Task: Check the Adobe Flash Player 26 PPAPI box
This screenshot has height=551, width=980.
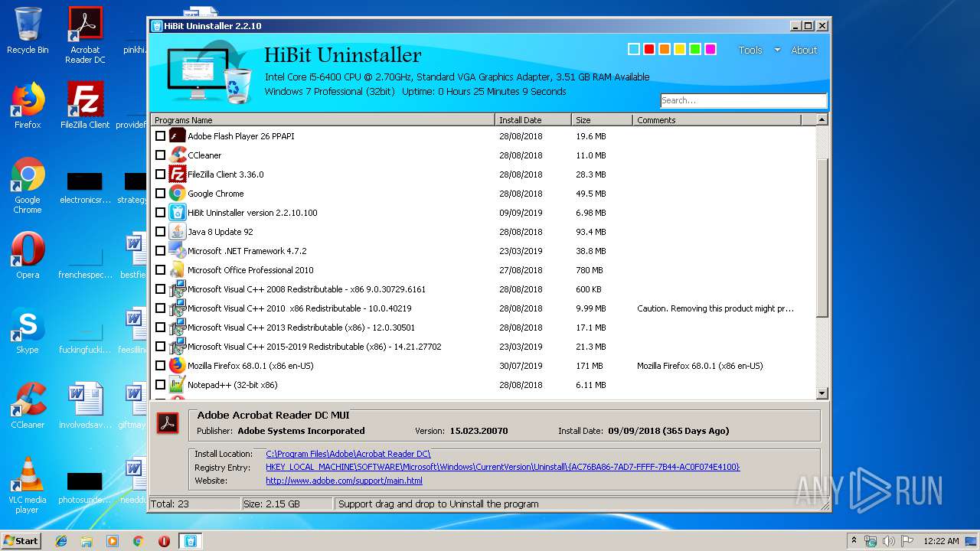Action: 160,136
